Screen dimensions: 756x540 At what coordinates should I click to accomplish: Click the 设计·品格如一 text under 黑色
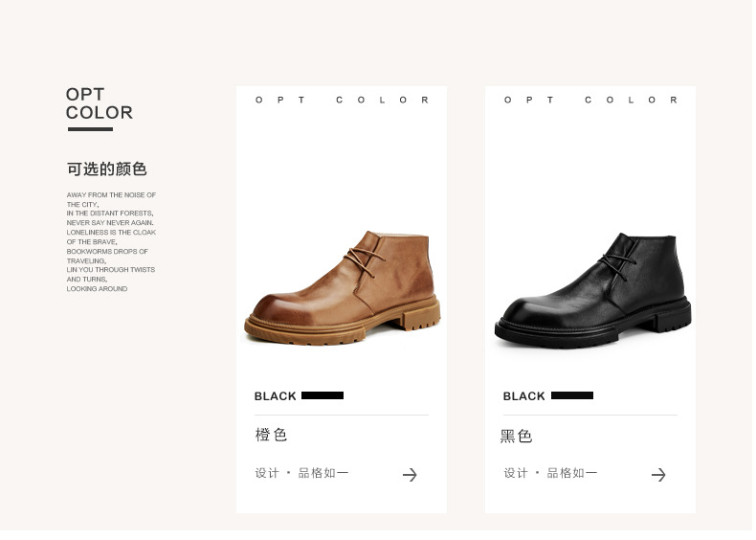(x=553, y=475)
